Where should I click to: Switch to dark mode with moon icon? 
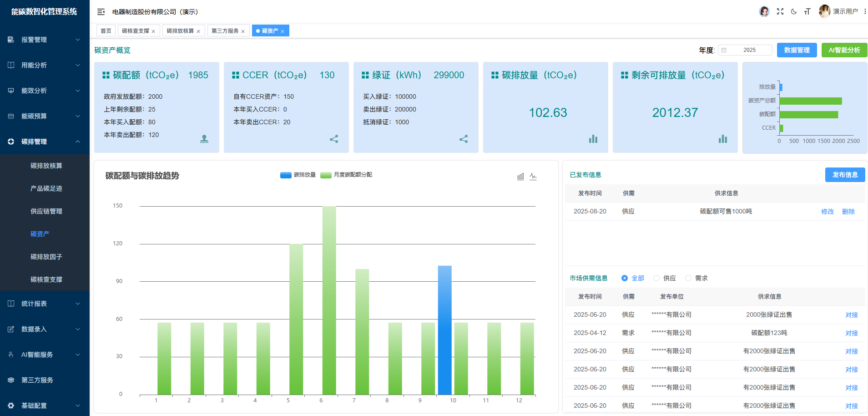pyautogui.click(x=794, y=11)
